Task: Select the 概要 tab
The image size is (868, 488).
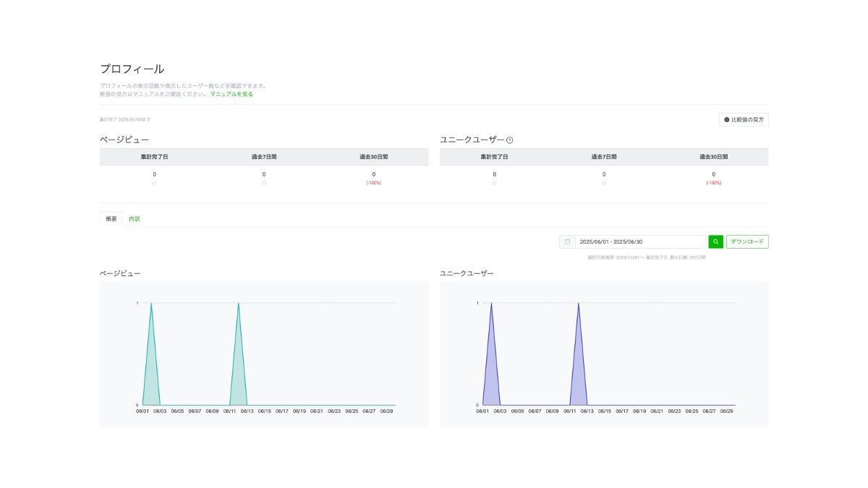Action: coord(111,219)
